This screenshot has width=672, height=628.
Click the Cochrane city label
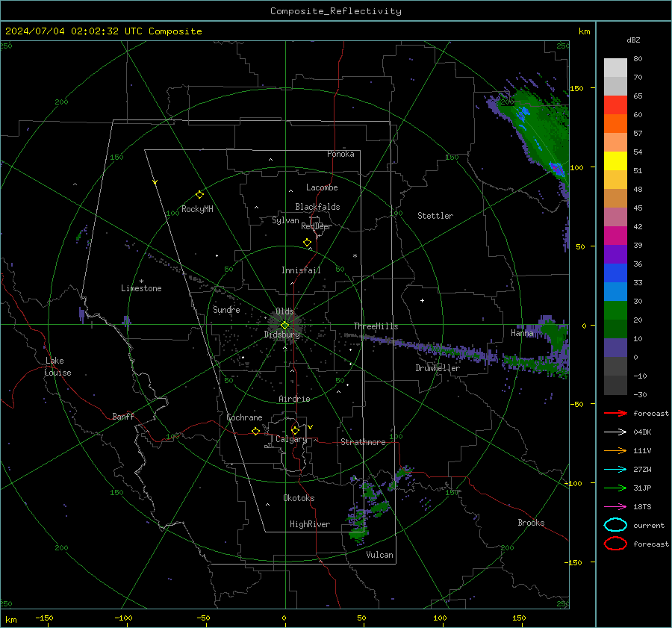244,417
